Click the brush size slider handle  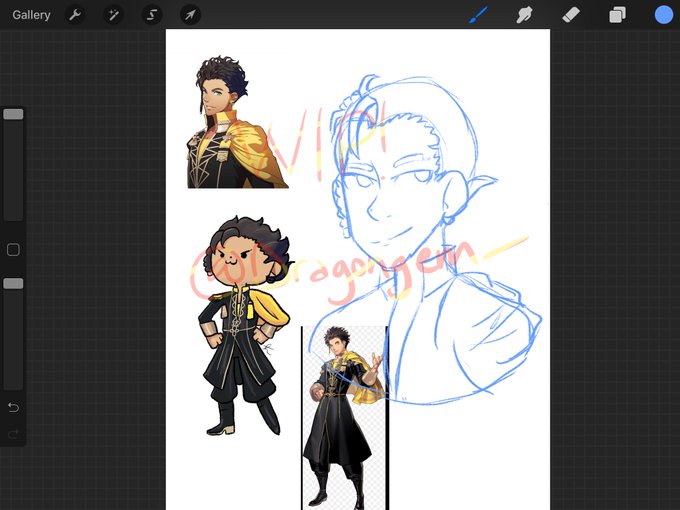[x=13, y=114]
